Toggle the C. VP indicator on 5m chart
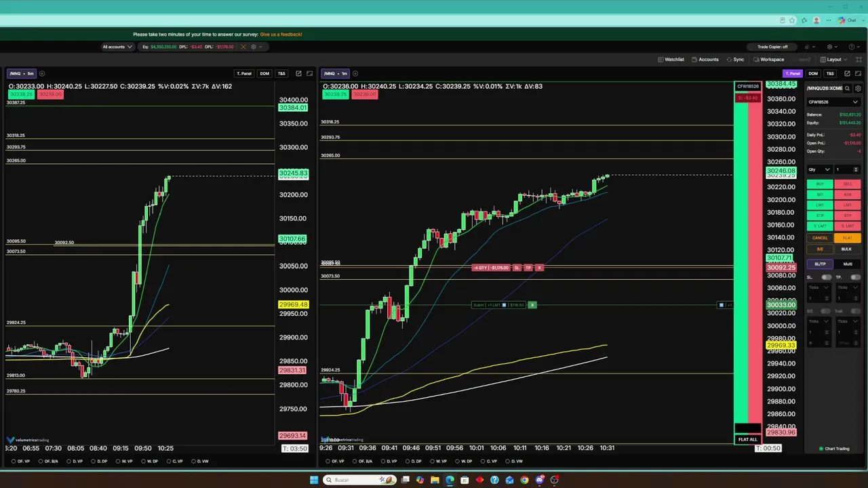 pos(174,462)
